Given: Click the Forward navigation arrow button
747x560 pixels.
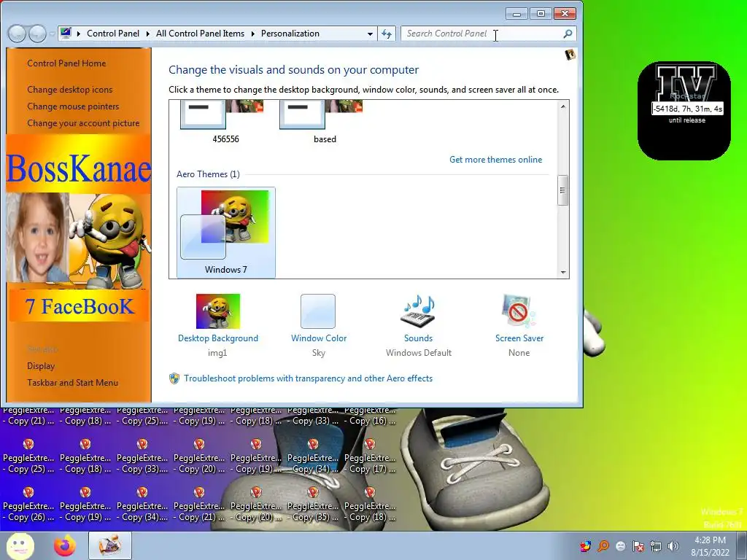Looking at the screenshot, I should 37,34.
